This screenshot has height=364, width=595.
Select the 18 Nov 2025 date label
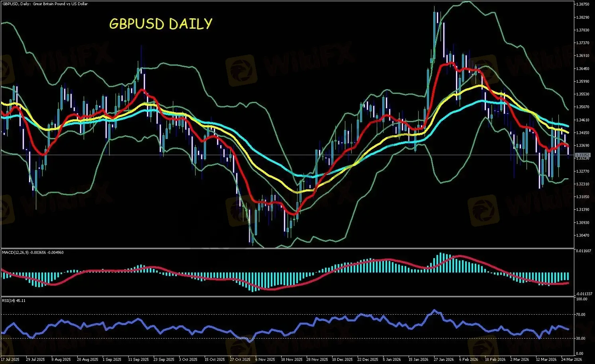(x=292, y=360)
